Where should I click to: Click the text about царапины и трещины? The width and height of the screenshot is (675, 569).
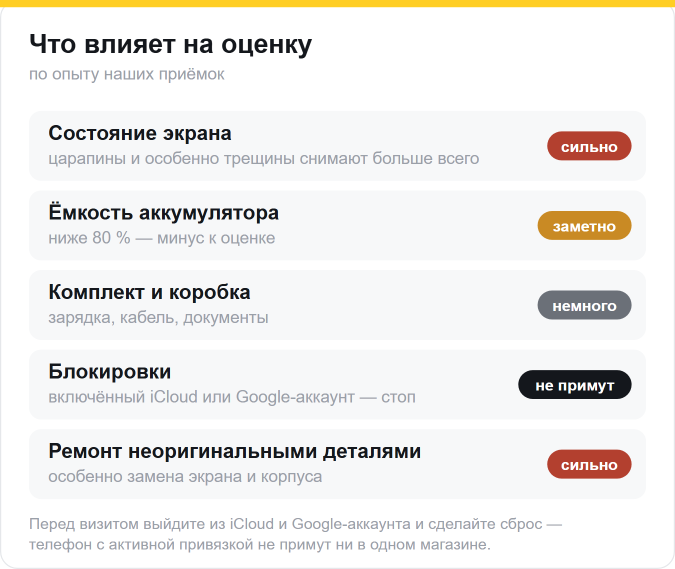click(x=263, y=158)
